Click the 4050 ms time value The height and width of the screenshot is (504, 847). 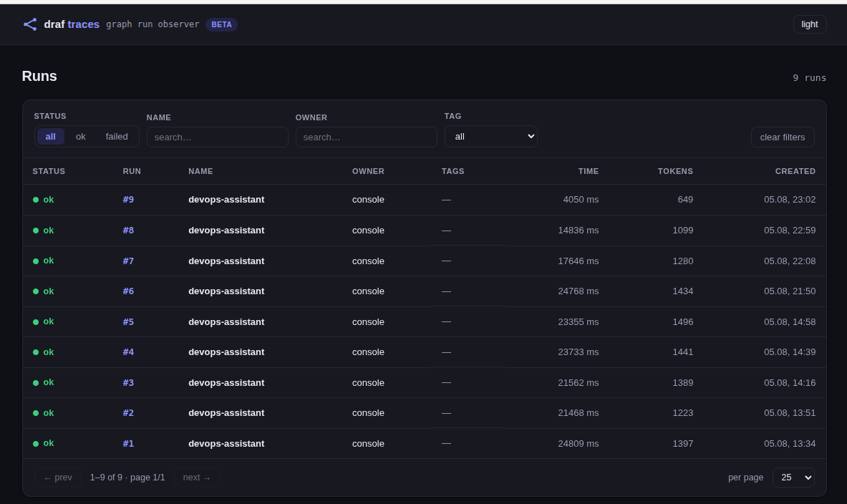coord(581,200)
